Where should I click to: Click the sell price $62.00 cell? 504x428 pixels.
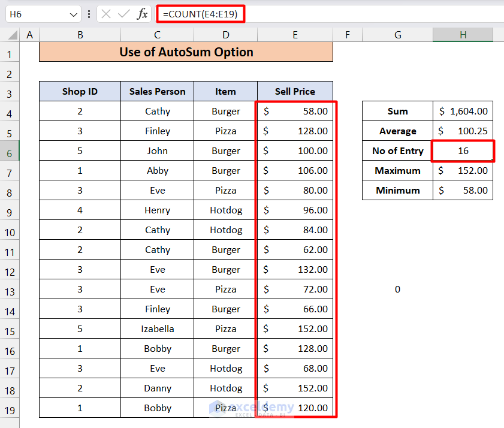pos(295,249)
